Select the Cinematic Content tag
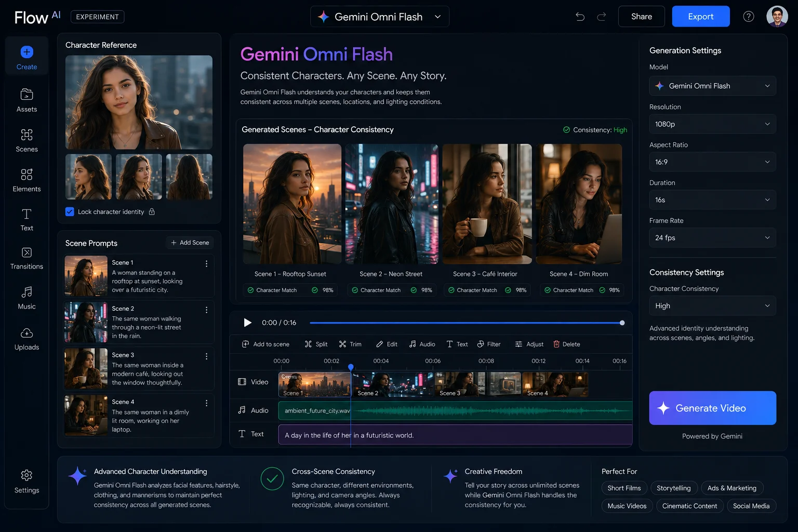This screenshot has width=798, height=532. 689,506
